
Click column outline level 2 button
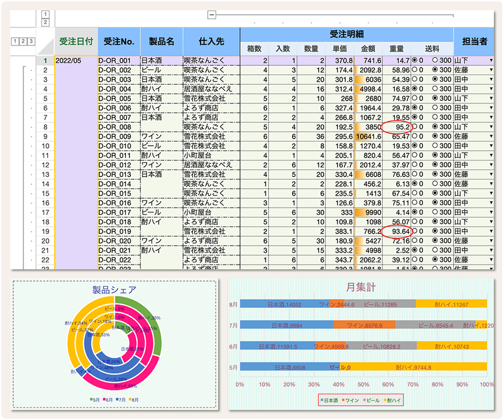(x=46, y=23)
